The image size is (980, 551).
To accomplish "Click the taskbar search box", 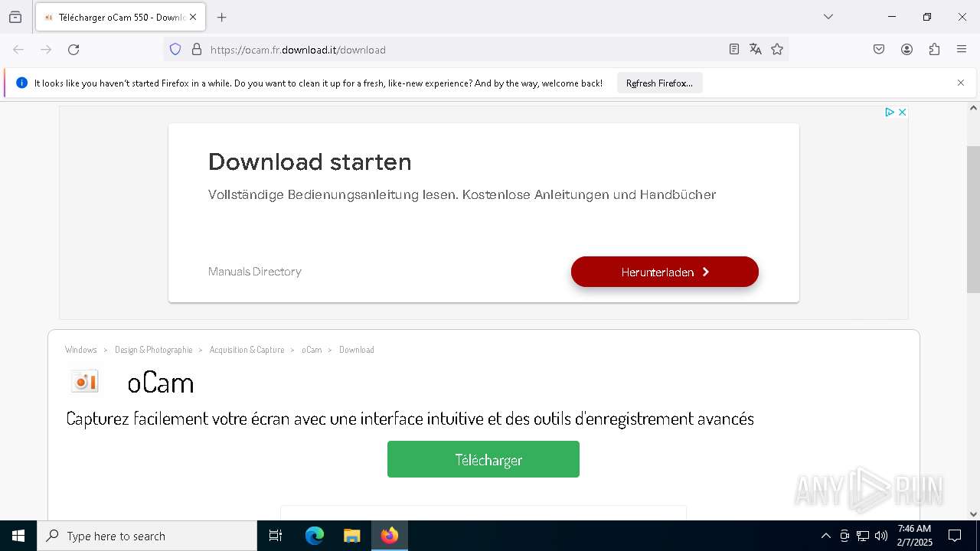I will 147,536.
